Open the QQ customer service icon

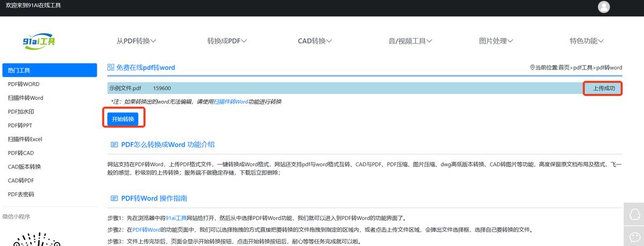[633, 214]
